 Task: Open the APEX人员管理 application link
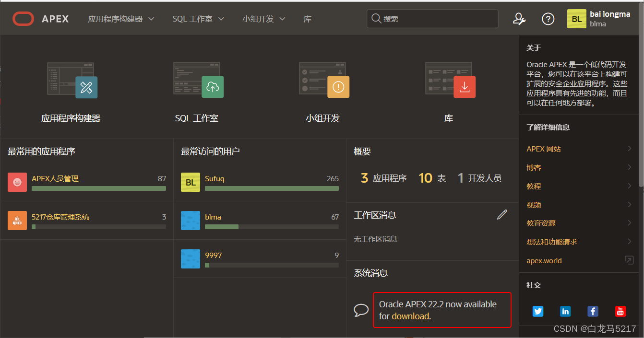click(55, 178)
